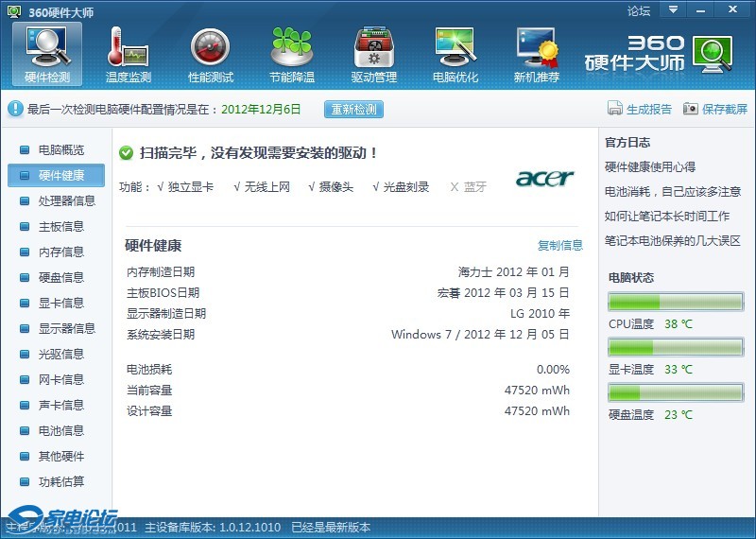
Task: Open 电池信息 in the sidebar
Action: (x=60, y=431)
